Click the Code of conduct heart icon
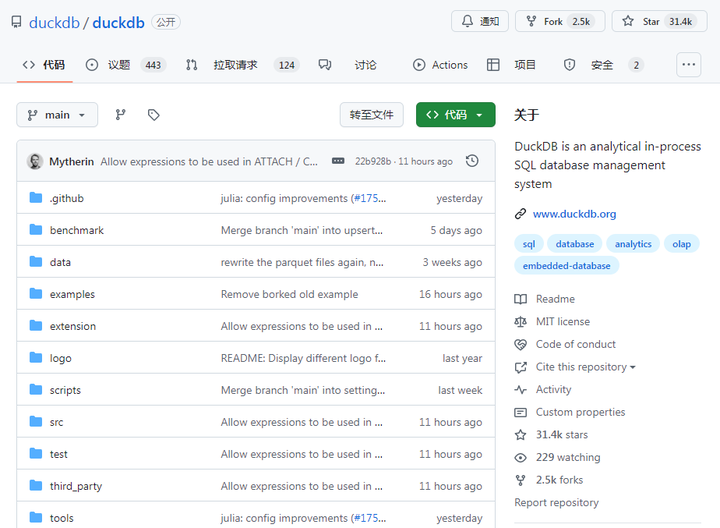Viewport: 720px width, 528px height. [x=520, y=344]
